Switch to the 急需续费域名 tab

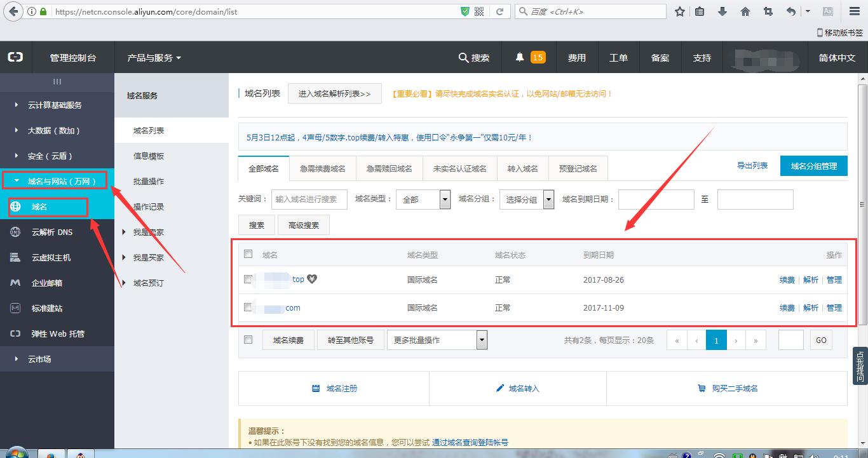pyautogui.click(x=322, y=168)
